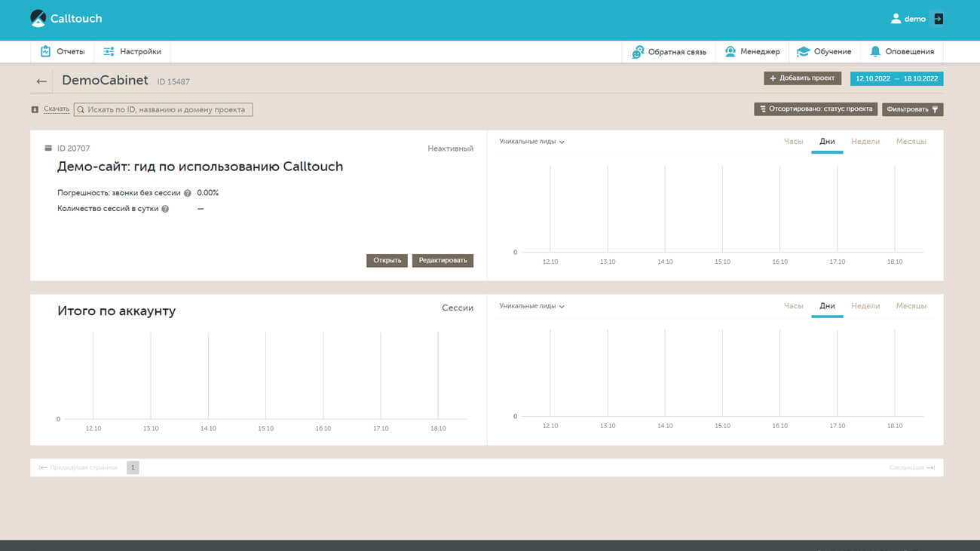The image size is (980, 551).
Task: Click help icon beside Количество сессий в сутки
Action: [x=165, y=209]
